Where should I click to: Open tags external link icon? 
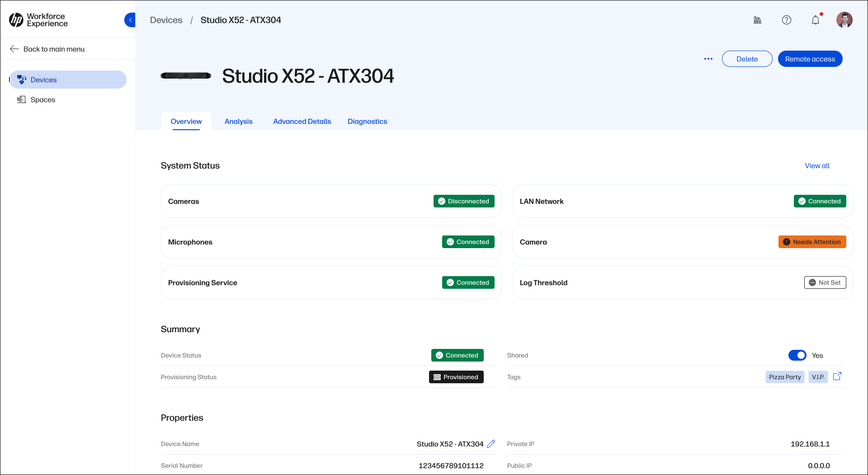837,376
